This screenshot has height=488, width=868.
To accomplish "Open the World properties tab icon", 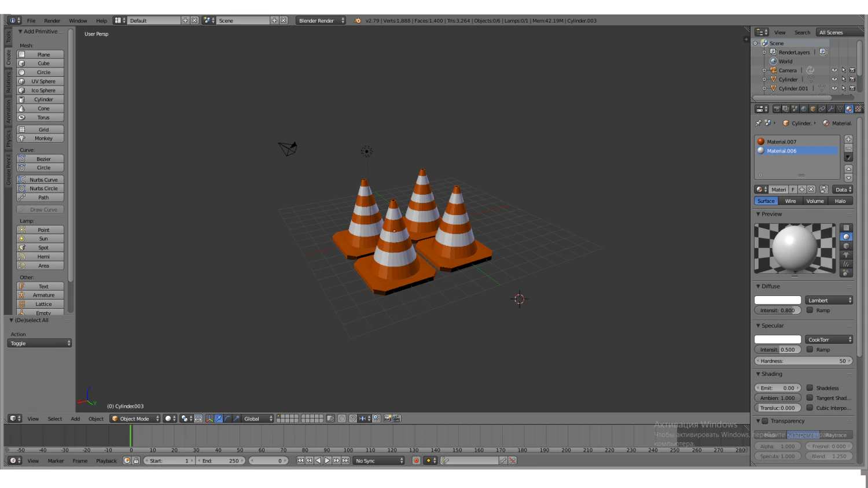I will pyautogui.click(x=804, y=109).
